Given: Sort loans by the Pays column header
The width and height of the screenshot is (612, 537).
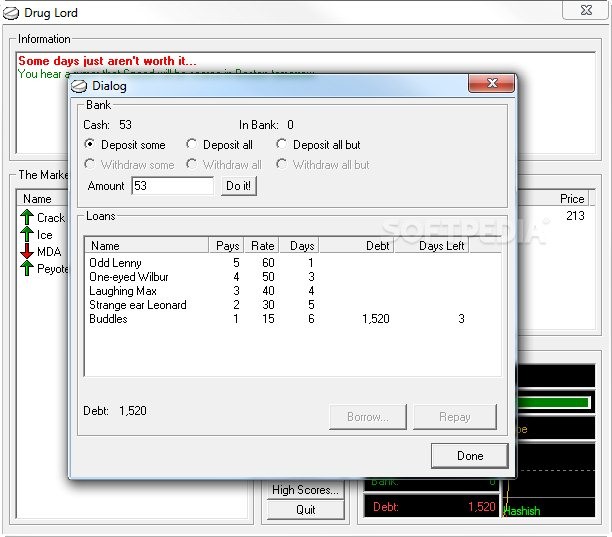Looking at the screenshot, I should coord(226,246).
